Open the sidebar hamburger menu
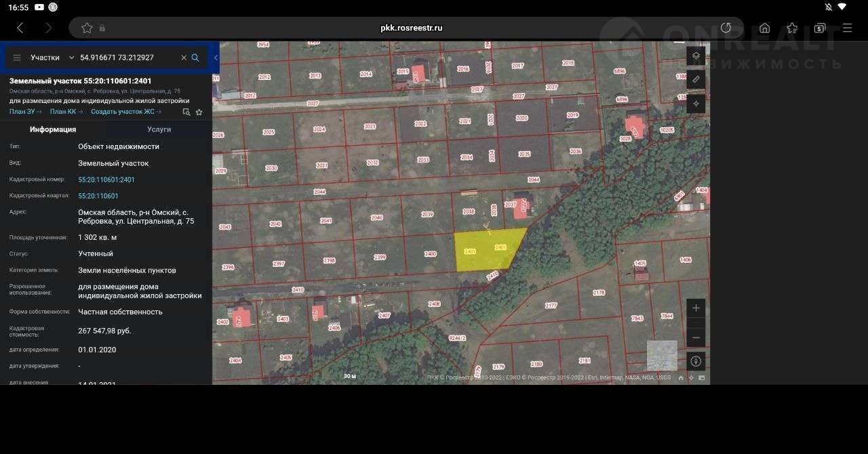Screen dimensions: 868x454 coord(17,58)
